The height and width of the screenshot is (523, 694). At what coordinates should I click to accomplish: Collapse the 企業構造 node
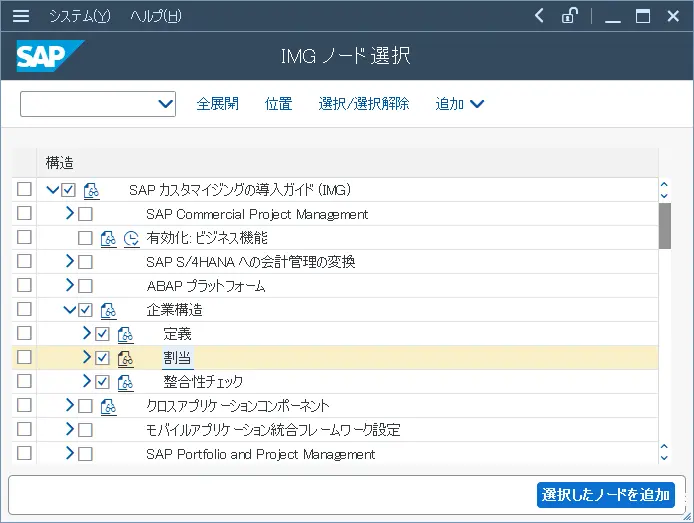(x=70, y=310)
